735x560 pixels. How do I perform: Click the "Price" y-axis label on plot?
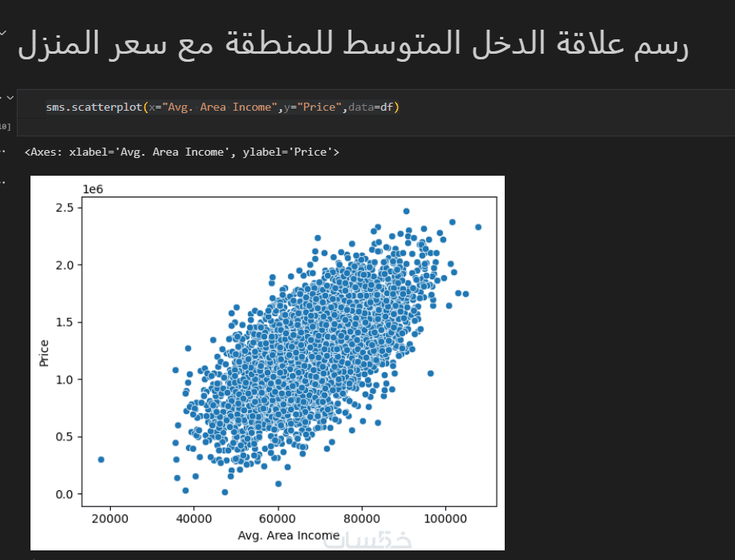44,353
